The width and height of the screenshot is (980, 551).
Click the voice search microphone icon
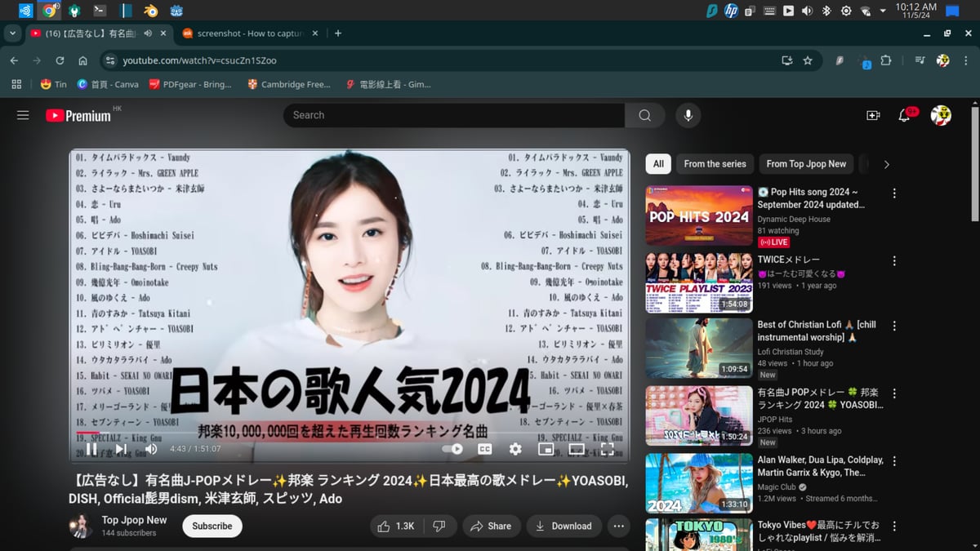pos(688,115)
